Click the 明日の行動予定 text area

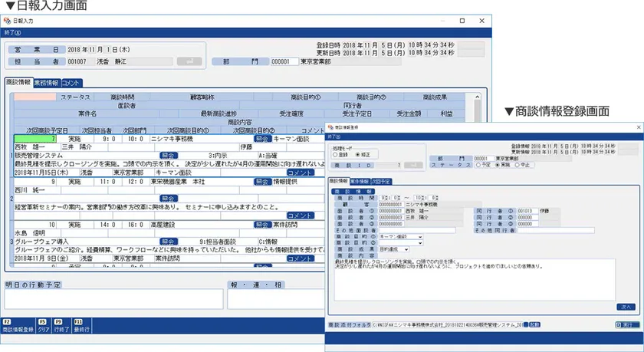[x=113, y=299]
